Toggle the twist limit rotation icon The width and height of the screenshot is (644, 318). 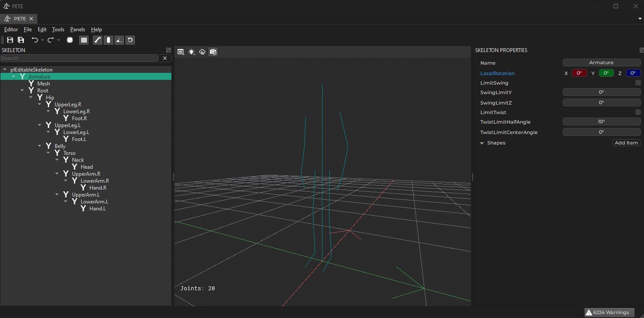130,40
